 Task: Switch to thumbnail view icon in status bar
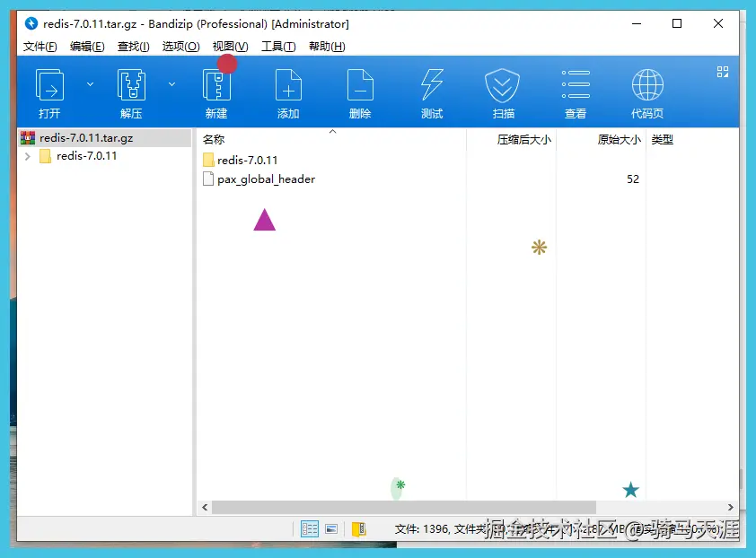tap(331, 529)
